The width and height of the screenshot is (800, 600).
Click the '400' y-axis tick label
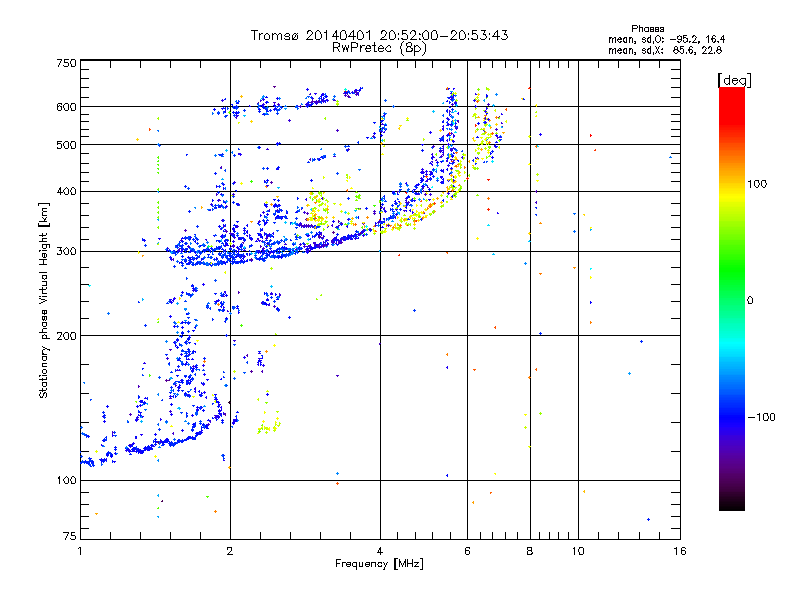click(66, 192)
